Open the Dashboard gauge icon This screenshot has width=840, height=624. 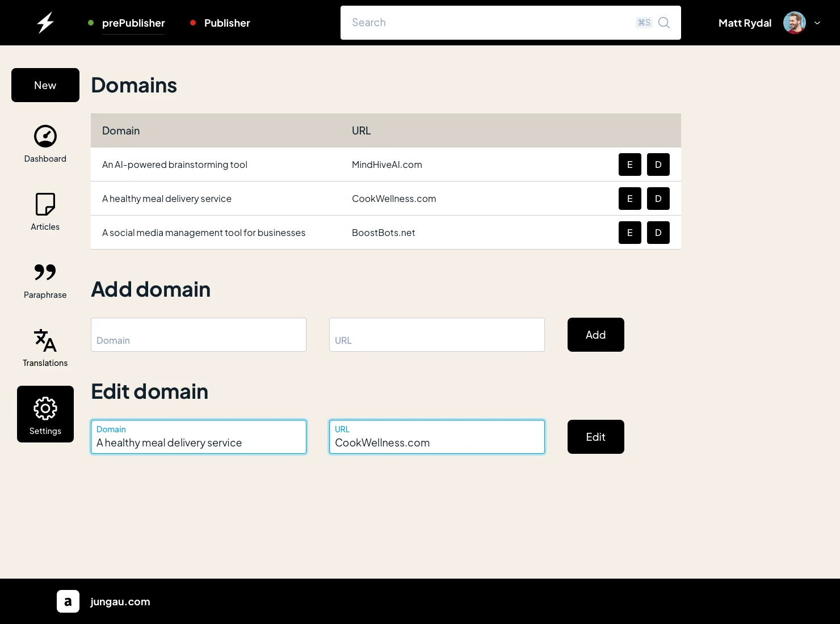click(x=45, y=136)
